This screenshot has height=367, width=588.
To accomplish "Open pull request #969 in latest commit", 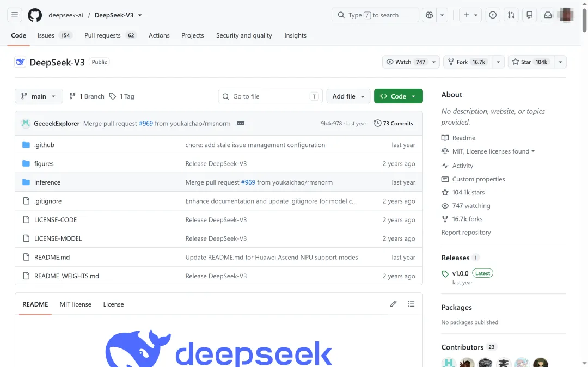I will pyautogui.click(x=146, y=124).
